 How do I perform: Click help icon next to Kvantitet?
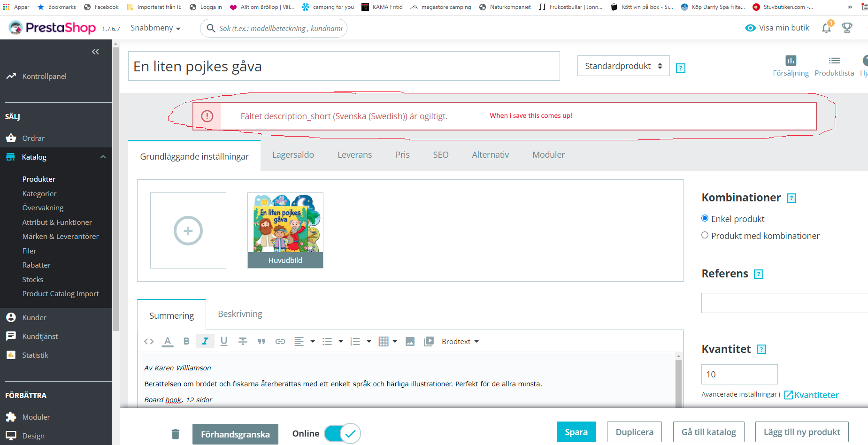pos(761,349)
